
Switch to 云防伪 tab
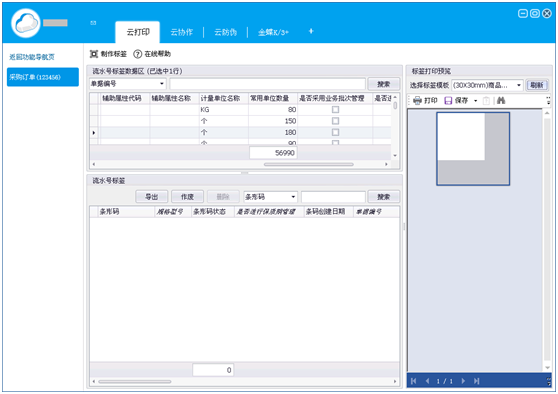pos(225,32)
